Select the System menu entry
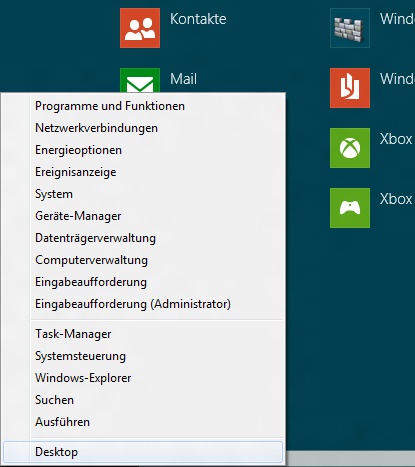The width and height of the screenshot is (415, 467). tap(143, 194)
